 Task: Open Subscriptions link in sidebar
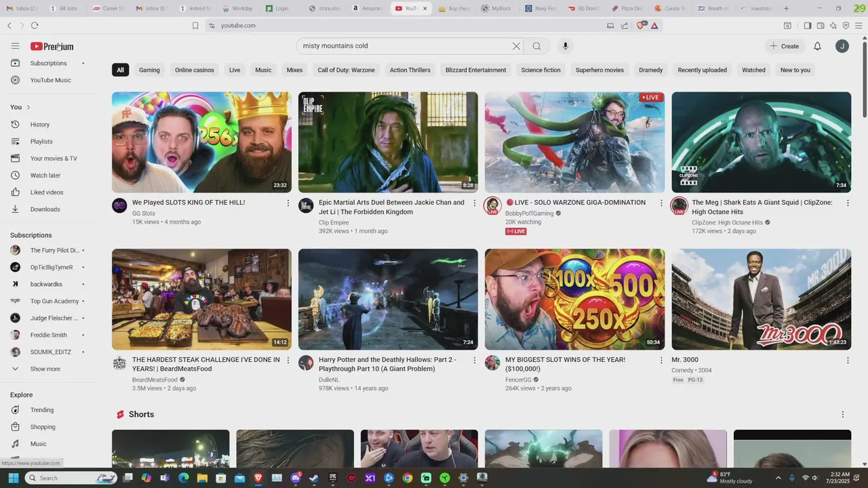point(47,63)
